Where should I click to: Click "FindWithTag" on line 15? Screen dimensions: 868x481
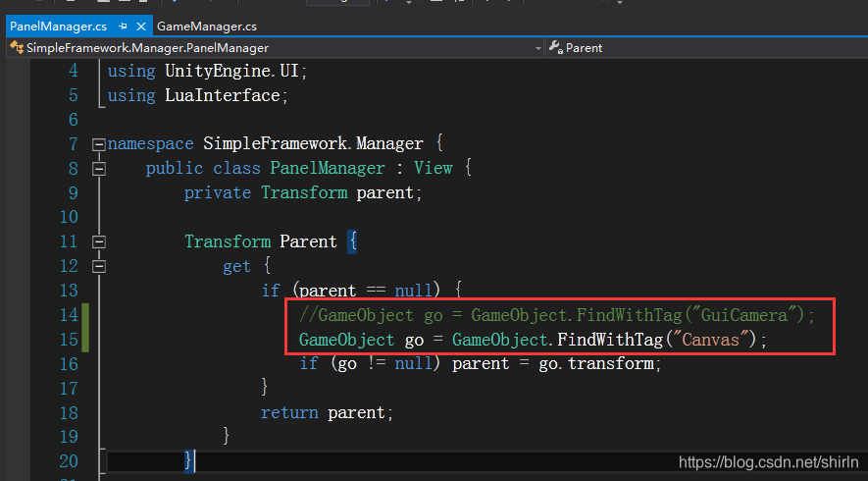[610, 339]
